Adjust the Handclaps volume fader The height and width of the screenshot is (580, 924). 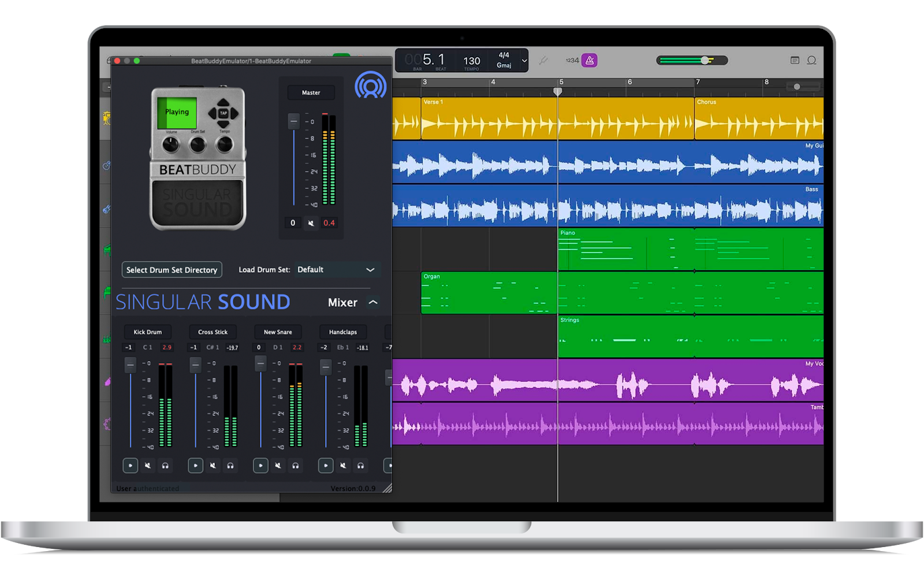tap(326, 366)
